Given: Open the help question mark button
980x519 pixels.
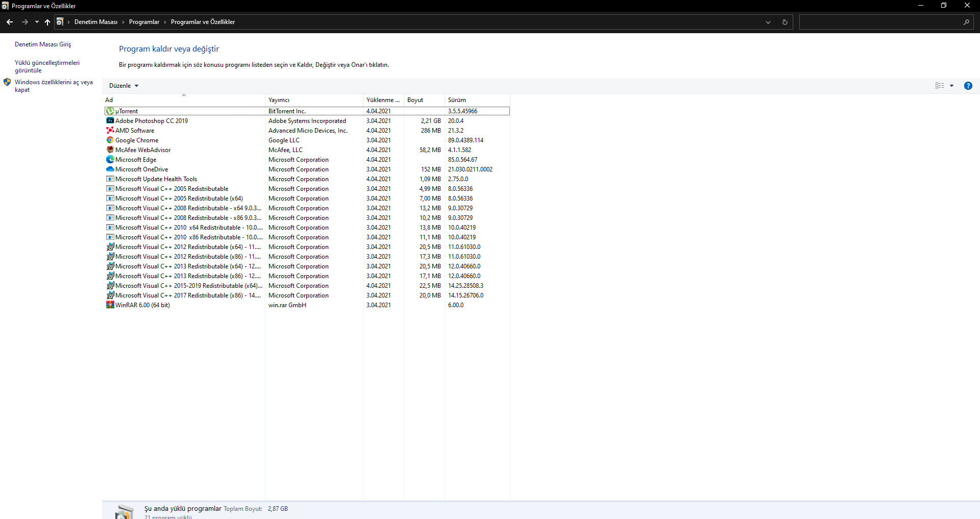Looking at the screenshot, I should [968, 86].
